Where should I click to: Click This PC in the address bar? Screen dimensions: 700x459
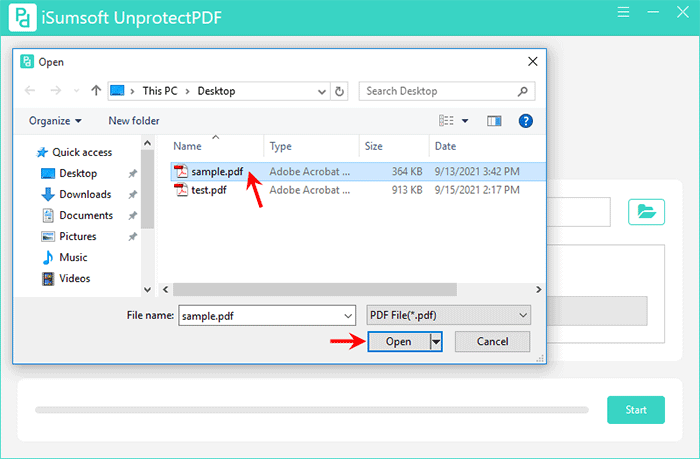click(x=160, y=91)
